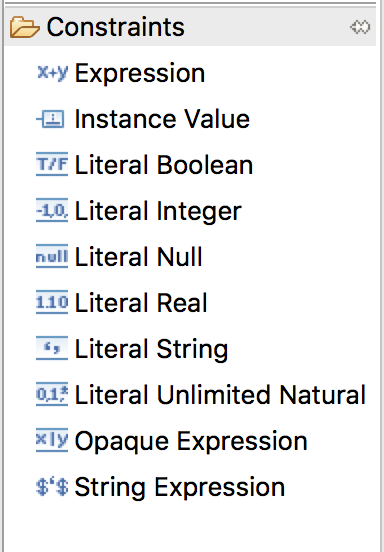384x552 pixels.
Task: Choose the Literal Integer icon
Action: (x=52, y=211)
